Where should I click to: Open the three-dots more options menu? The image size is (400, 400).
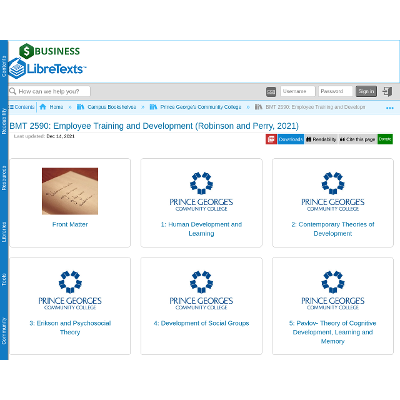pos(389,108)
